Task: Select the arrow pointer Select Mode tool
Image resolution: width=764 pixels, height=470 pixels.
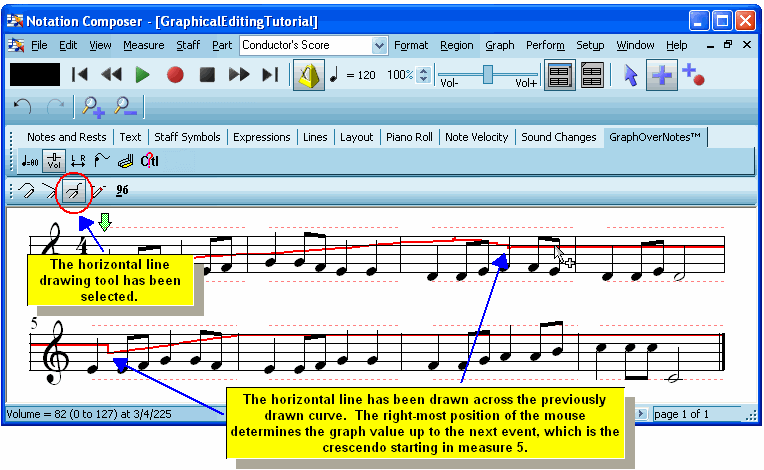Action: (630, 75)
